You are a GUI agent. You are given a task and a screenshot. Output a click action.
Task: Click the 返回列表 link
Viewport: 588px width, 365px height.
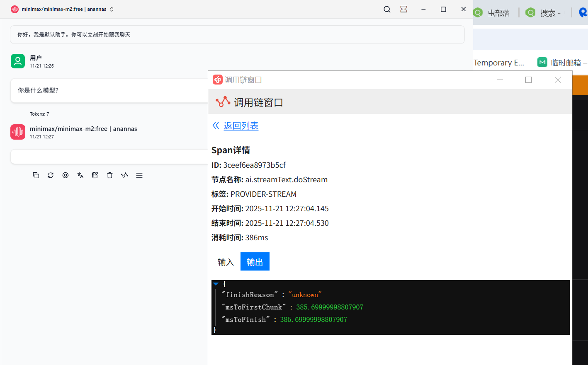coord(241,126)
